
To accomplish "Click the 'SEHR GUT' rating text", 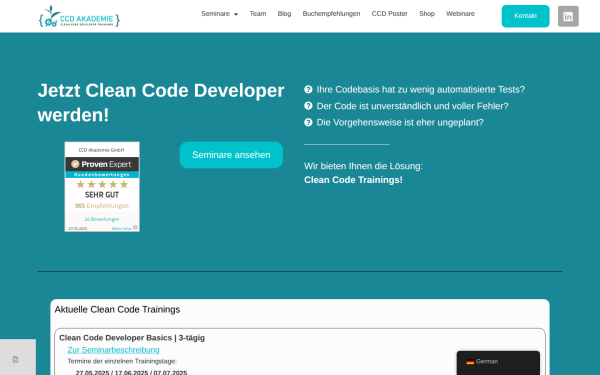I will [x=102, y=195].
